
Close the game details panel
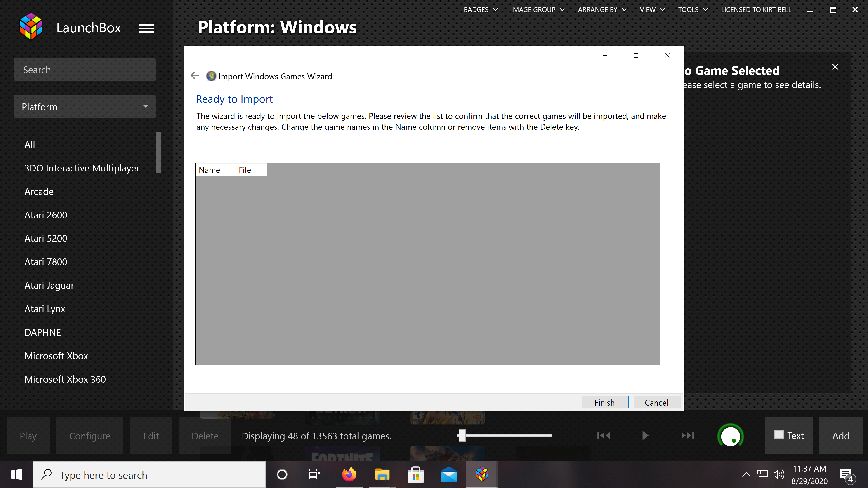(835, 67)
